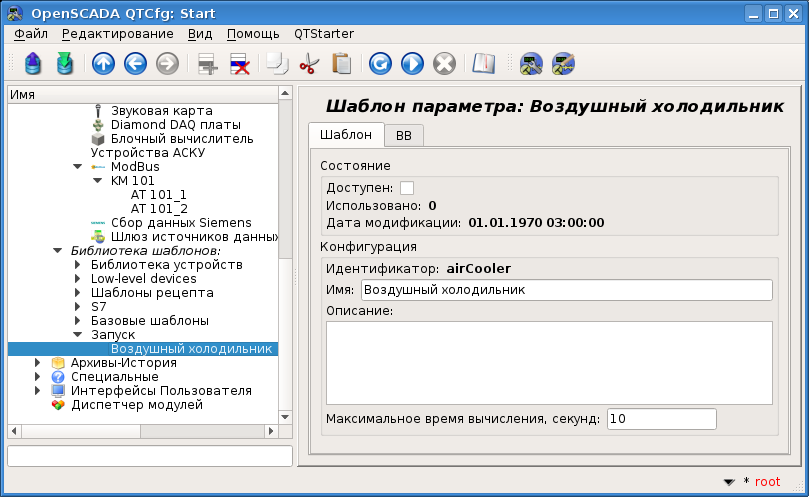The image size is (809, 497).
Task: Collapse the Запуск tree node
Action: click(x=77, y=334)
